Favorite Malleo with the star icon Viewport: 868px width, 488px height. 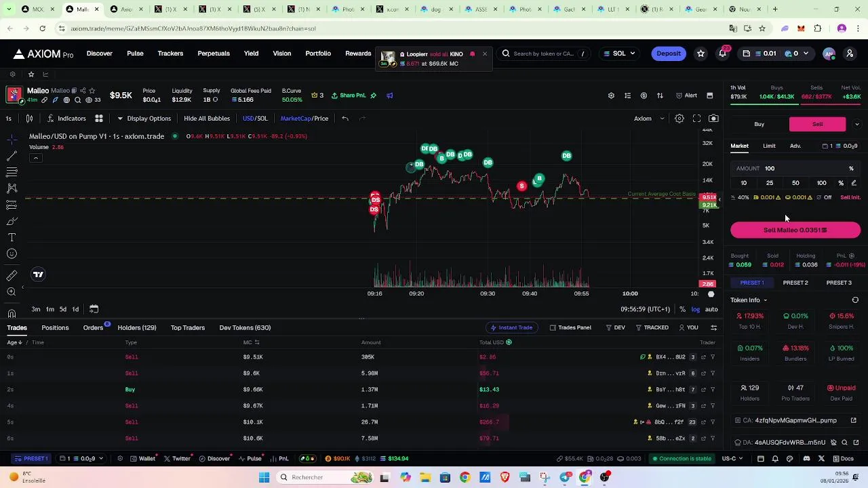92,91
